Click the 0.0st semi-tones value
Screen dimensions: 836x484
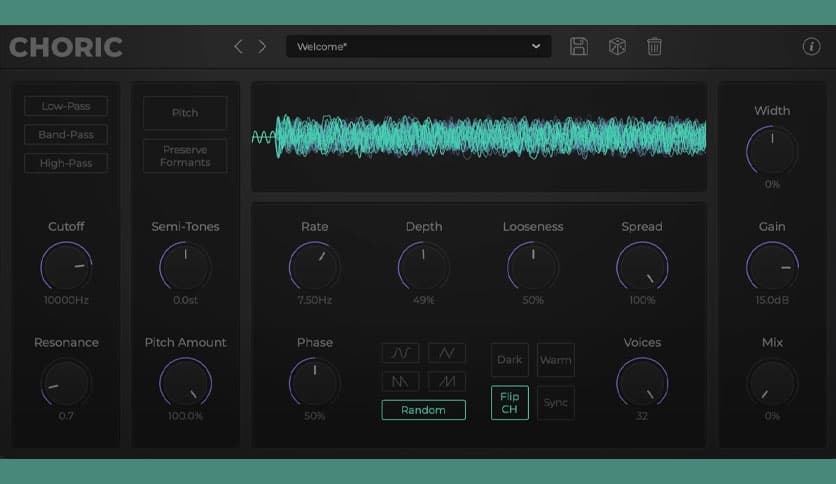point(185,300)
